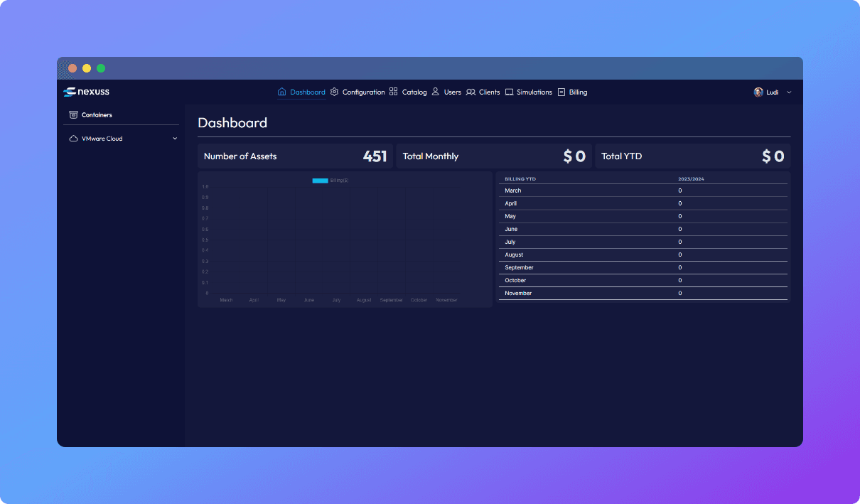This screenshot has height=504, width=860.
Task: Click the Dashboard home icon
Action: point(281,92)
